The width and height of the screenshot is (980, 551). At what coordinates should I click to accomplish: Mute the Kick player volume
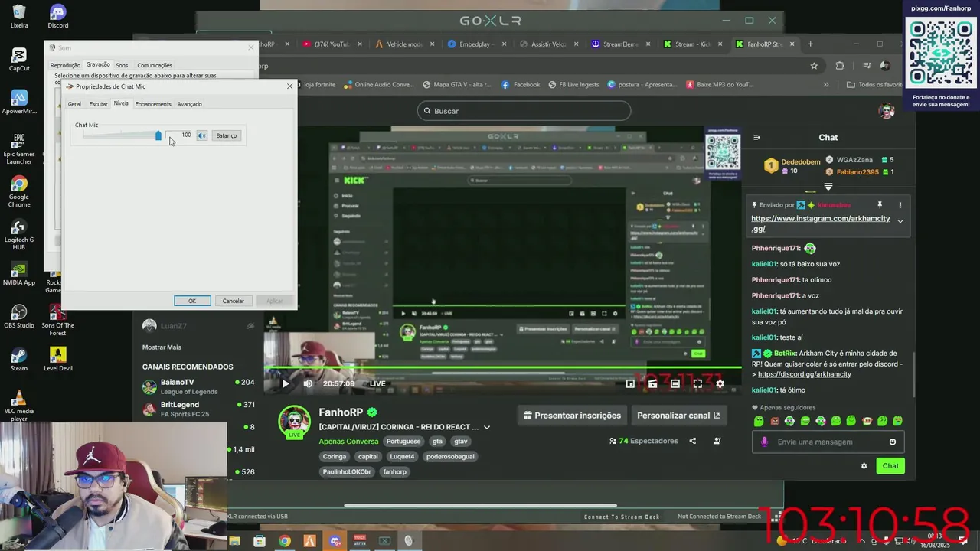(308, 383)
